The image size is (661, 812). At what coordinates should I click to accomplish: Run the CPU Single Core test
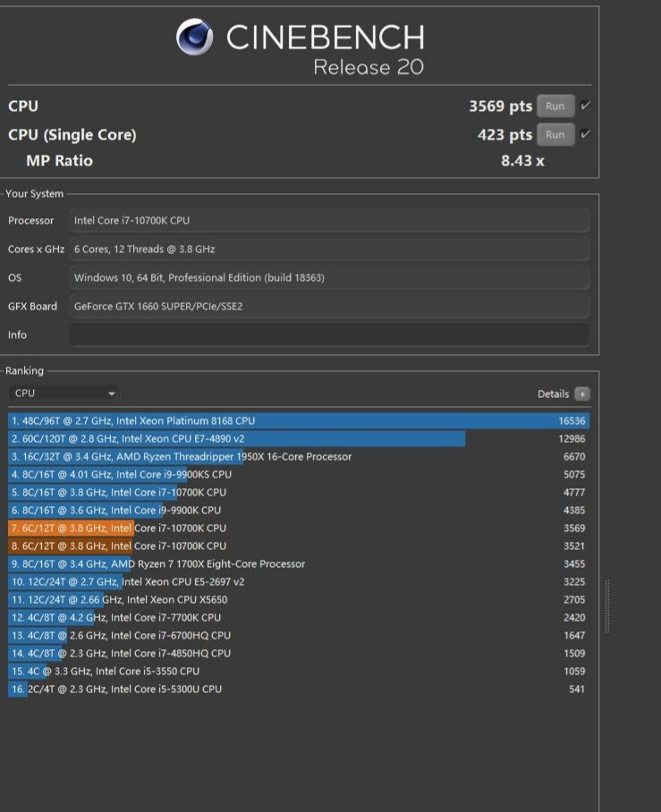555,134
